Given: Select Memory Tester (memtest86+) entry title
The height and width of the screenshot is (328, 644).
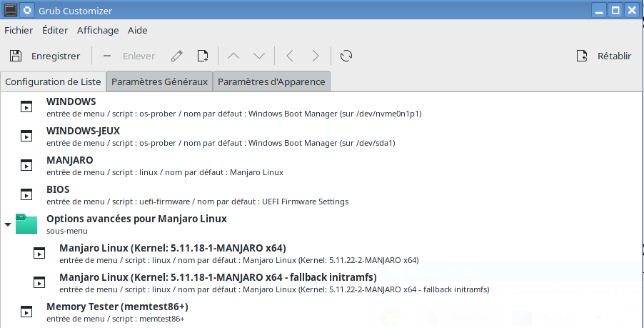Looking at the screenshot, I should tap(118, 307).
